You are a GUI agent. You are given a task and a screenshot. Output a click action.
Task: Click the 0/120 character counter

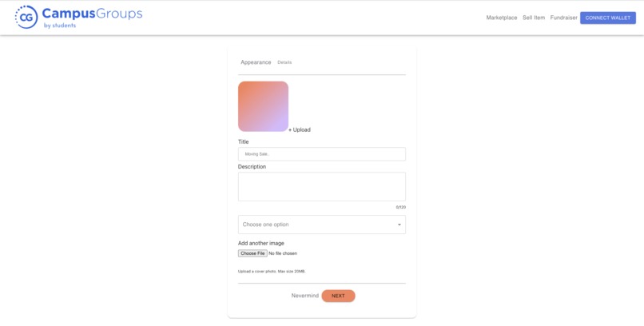point(401,207)
